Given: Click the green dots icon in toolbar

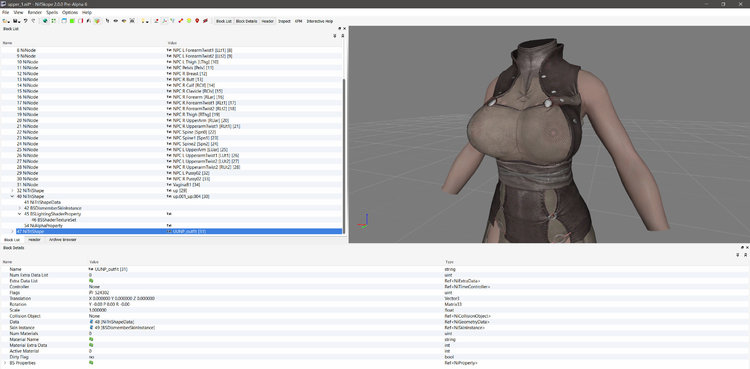Looking at the screenshot, I should click(x=53, y=21).
